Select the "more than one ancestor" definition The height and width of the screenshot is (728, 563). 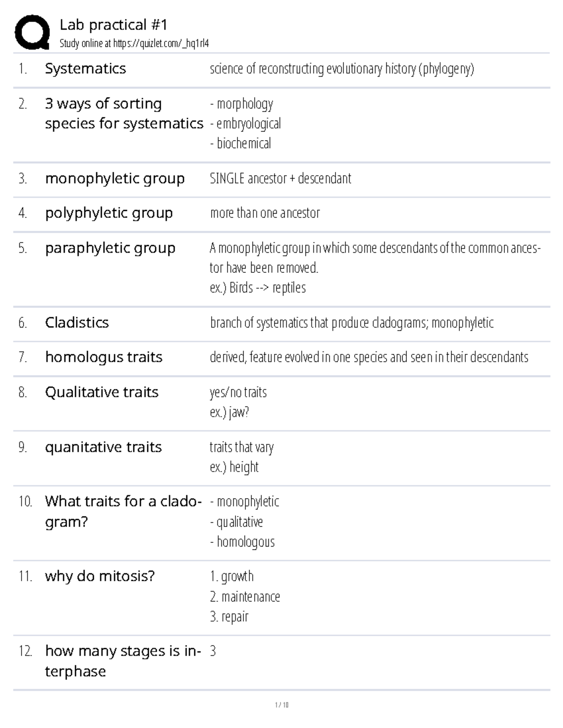pyautogui.click(x=265, y=213)
